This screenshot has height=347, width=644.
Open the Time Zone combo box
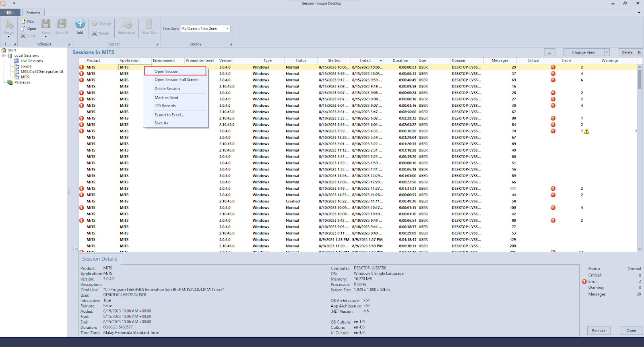[205, 29]
